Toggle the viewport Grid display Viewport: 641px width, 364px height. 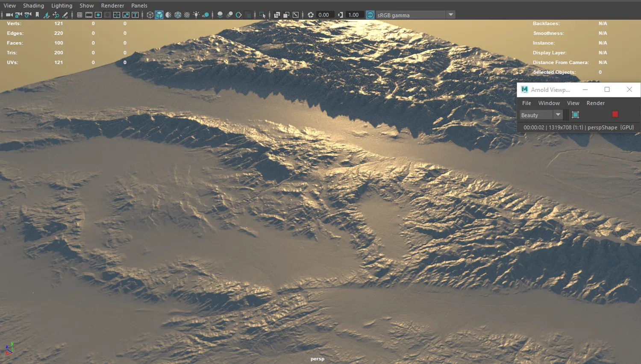tap(79, 15)
